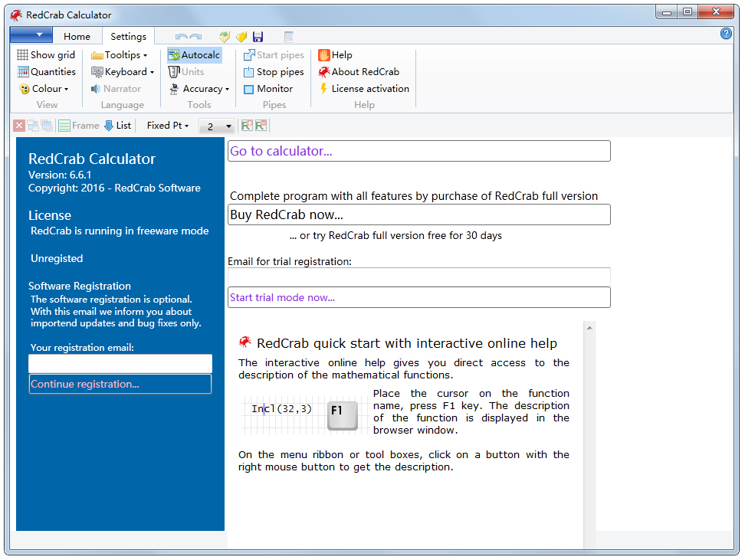Click the F1 key image

343,416
